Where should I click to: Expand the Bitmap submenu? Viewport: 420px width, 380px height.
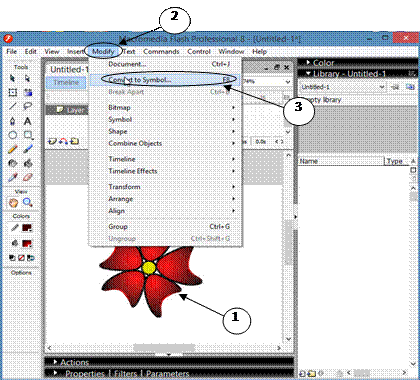[x=165, y=107]
